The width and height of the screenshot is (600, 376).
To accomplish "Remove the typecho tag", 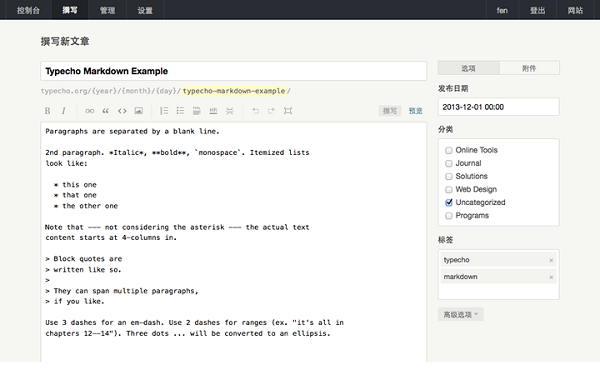I will [x=551, y=260].
